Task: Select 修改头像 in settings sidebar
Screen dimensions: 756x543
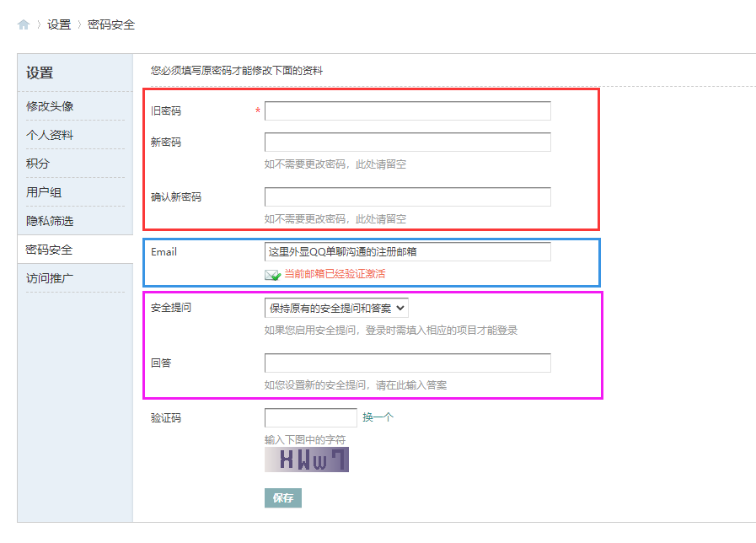Action: coord(50,106)
